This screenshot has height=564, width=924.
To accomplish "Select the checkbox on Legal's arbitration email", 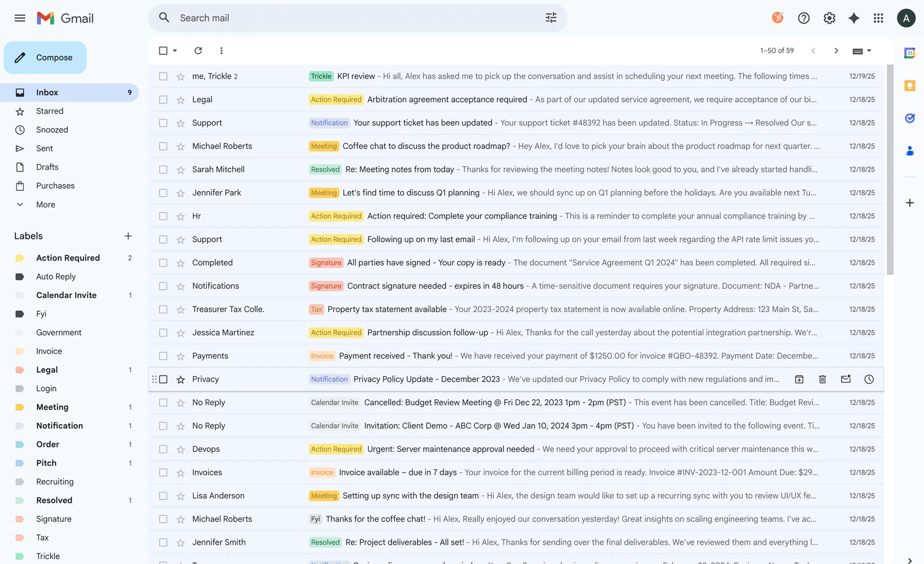I will coord(163,99).
